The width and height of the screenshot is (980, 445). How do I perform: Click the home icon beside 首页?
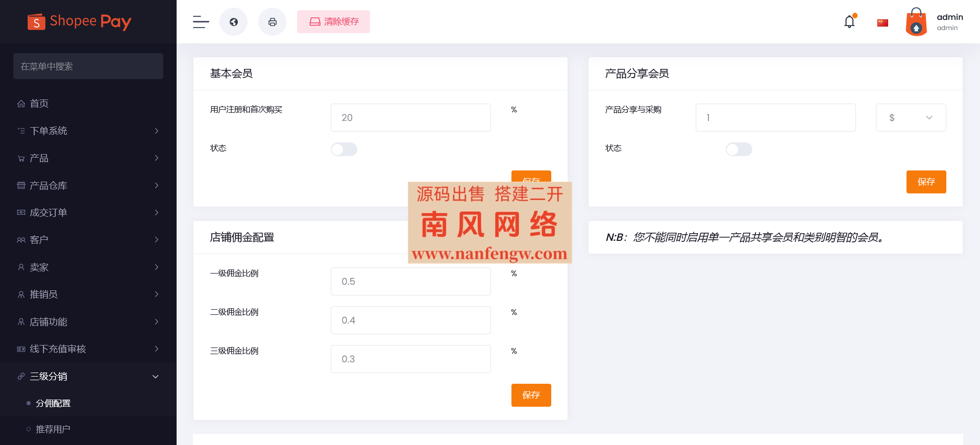click(x=21, y=104)
